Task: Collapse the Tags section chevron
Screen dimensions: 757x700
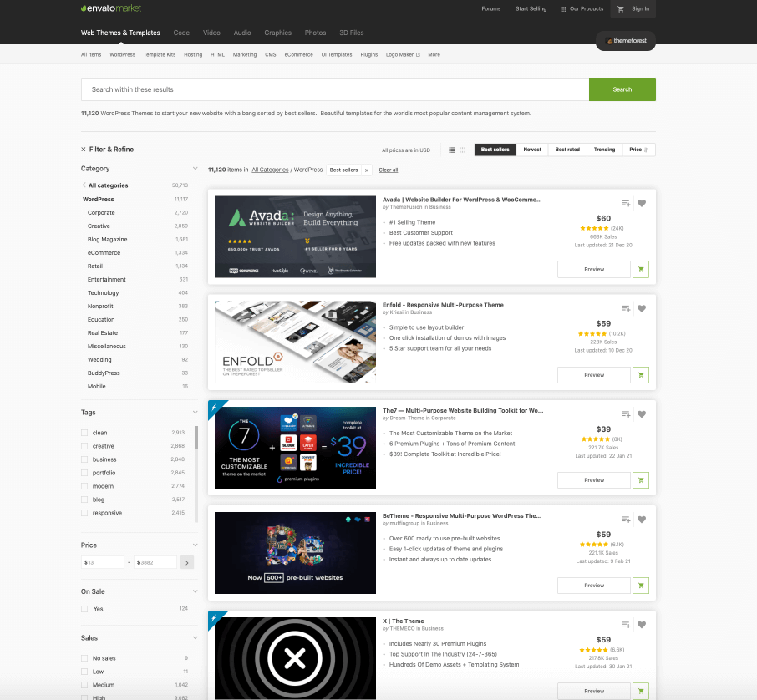Action: [x=195, y=413]
